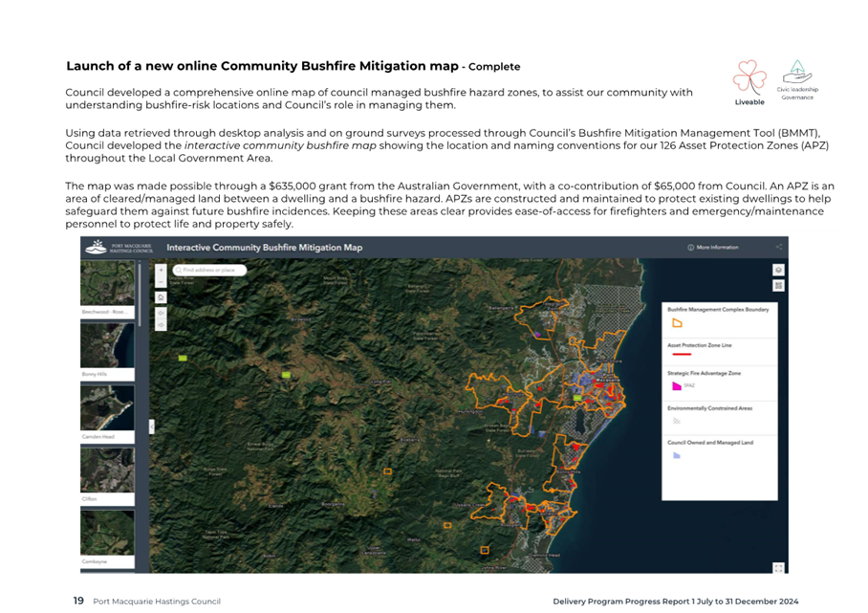Click 'Environmentally Constrained Areas' legend label
Image resolution: width=868 pixels, height=613 pixels.
point(709,408)
